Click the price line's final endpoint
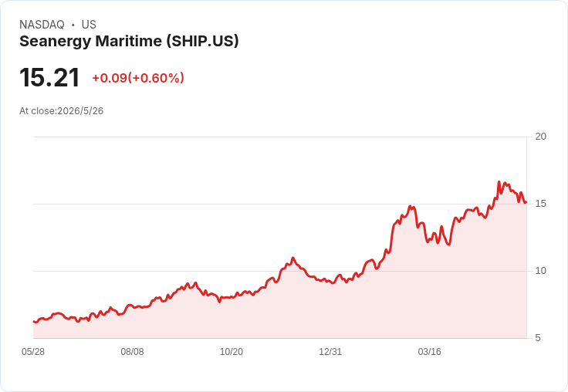The width and height of the screenshot is (568, 392). point(526,202)
